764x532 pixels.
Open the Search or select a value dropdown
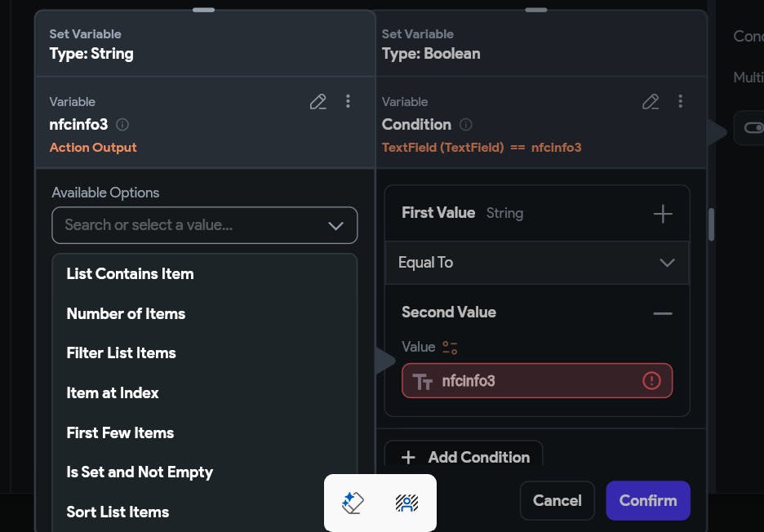(x=205, y=225)
